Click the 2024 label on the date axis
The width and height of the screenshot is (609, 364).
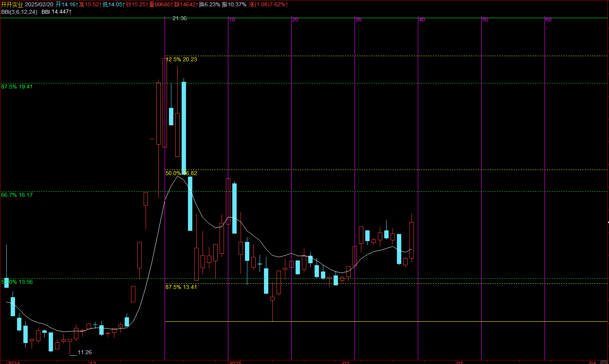pos(13,362)
